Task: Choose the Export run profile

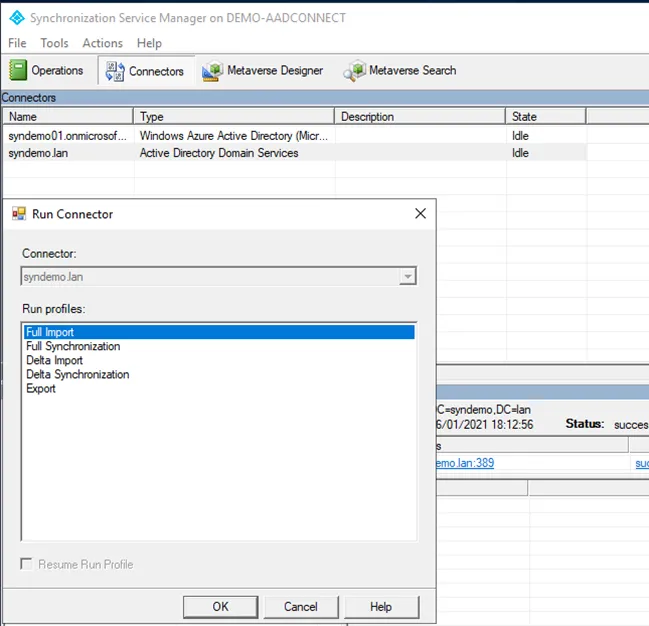Action: point(41,389)
